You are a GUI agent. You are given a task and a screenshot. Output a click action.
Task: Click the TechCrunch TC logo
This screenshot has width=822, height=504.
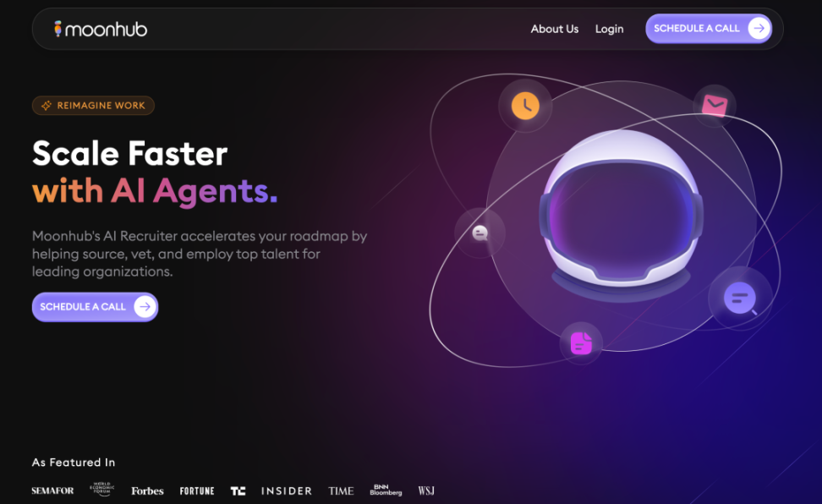coord(238,490)
